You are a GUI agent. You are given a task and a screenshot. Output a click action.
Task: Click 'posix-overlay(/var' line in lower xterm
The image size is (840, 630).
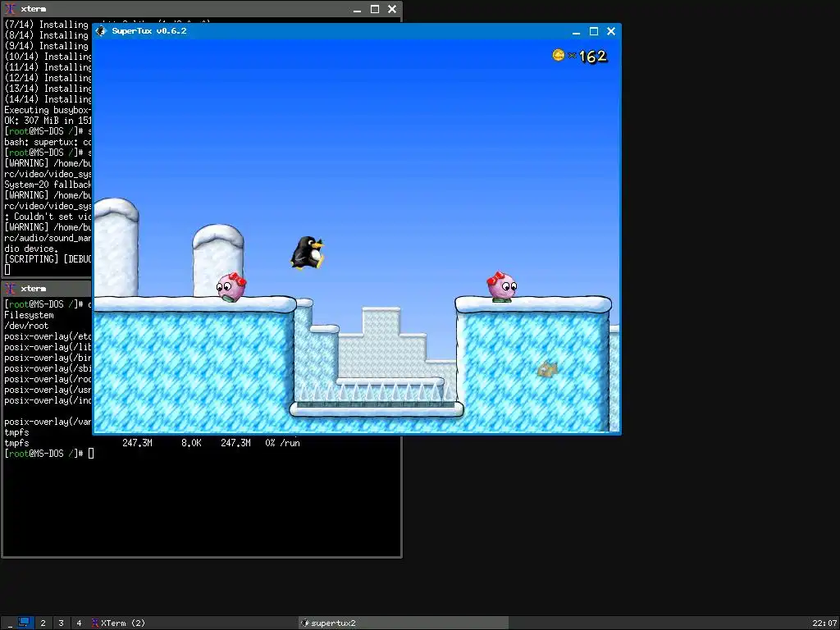coord(48,422)
